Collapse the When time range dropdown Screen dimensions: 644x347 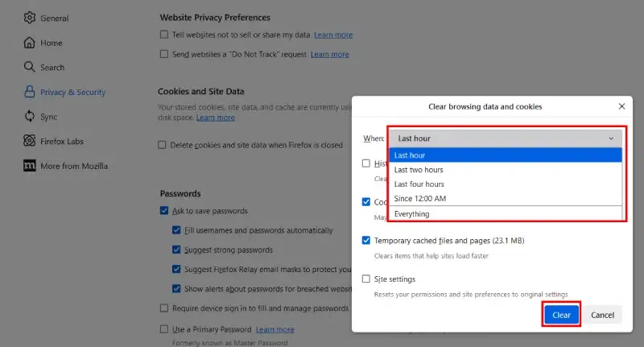(x=506, y=138)
